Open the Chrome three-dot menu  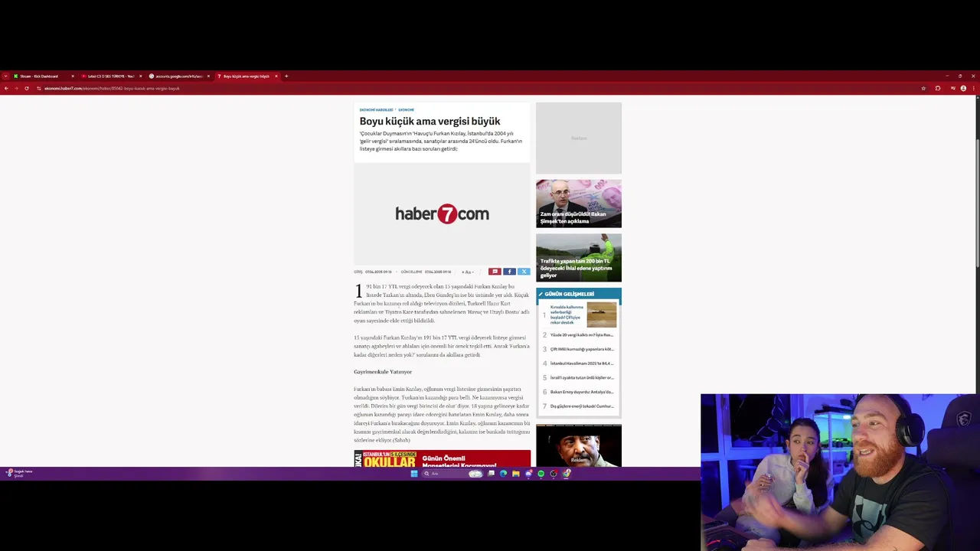coord(973,88)
